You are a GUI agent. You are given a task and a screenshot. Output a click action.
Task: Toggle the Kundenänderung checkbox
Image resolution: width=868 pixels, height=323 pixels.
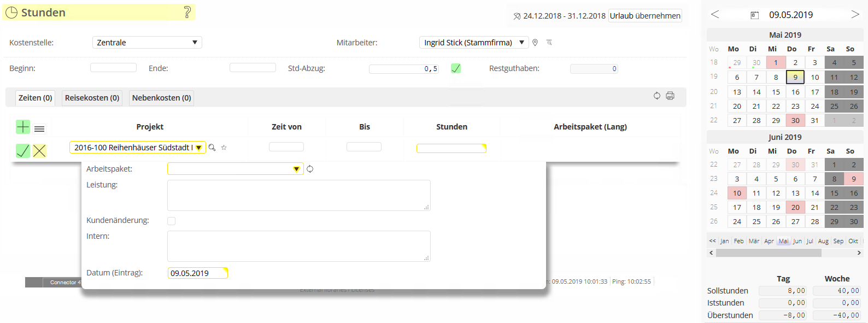pos(172,221)
